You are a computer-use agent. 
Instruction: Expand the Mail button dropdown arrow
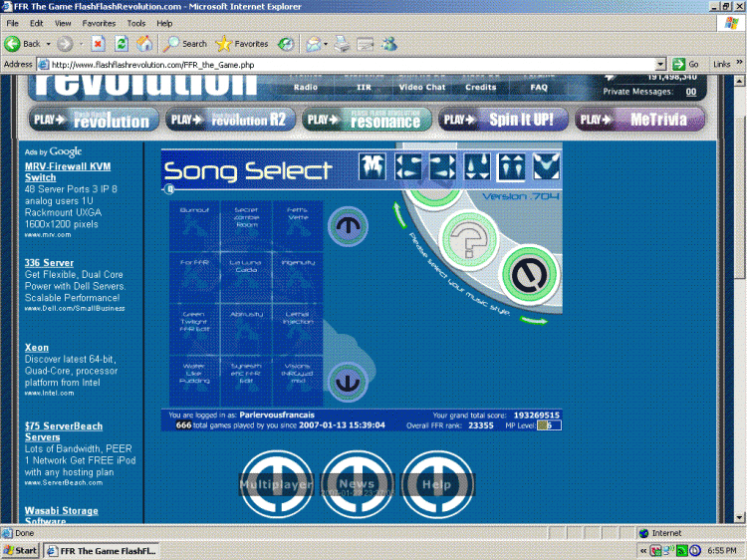click(x=326, y=44)
